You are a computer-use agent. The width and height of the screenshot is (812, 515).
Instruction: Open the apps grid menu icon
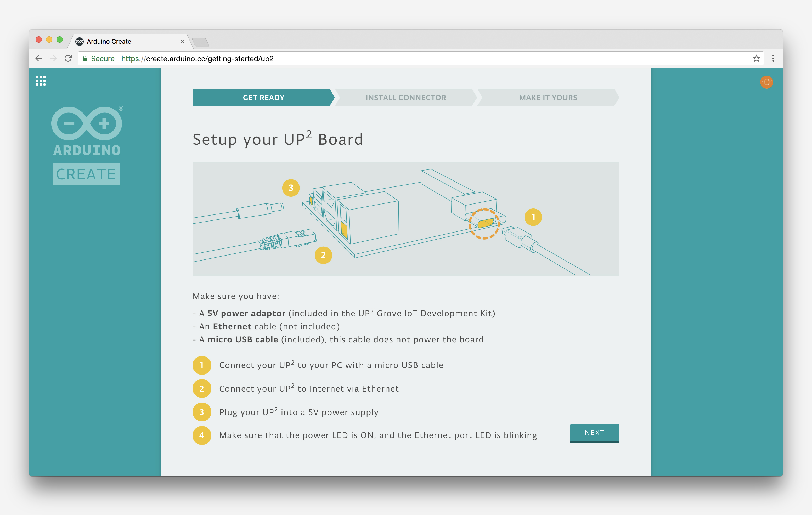click(x=41, y=81)
